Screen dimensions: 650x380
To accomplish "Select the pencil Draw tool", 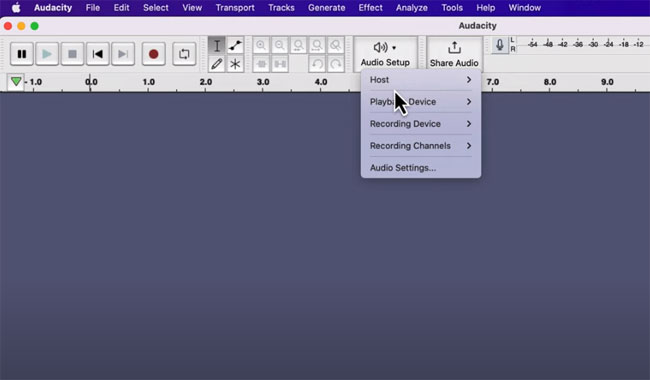I will pyautogui.click(x=217, y=64).
